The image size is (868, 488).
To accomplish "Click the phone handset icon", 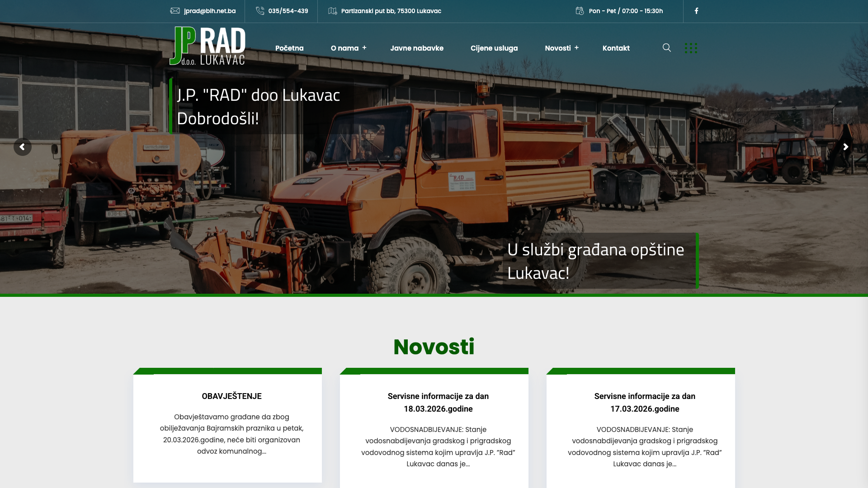I will (x=260, y=11).
